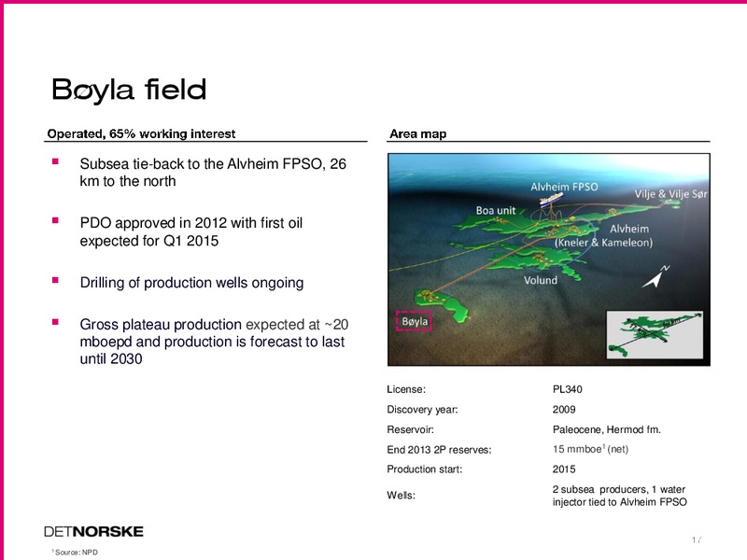
Task: Select 'Operated, 65% working interest' heading
Action: (141, 133)
